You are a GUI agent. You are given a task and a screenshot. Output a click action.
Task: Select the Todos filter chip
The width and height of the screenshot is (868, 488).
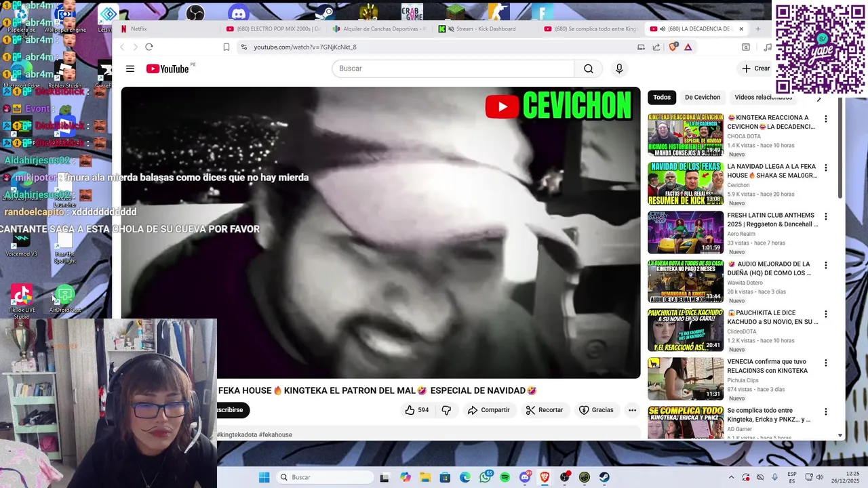[662, 97]
